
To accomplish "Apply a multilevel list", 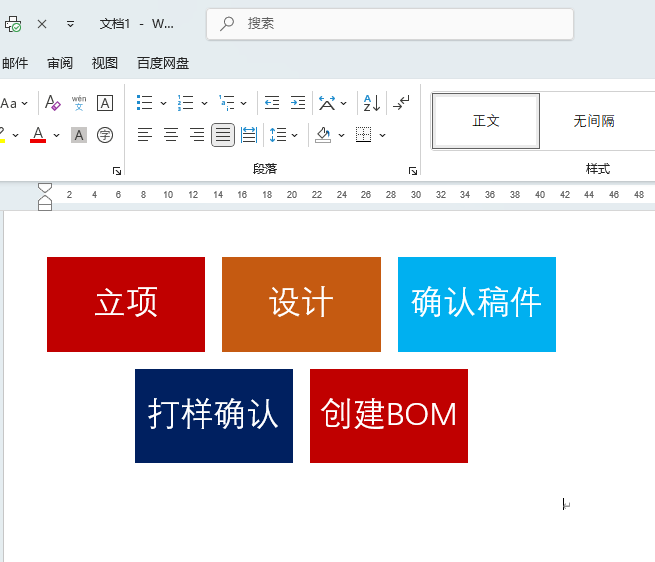I will pos(227,103).
